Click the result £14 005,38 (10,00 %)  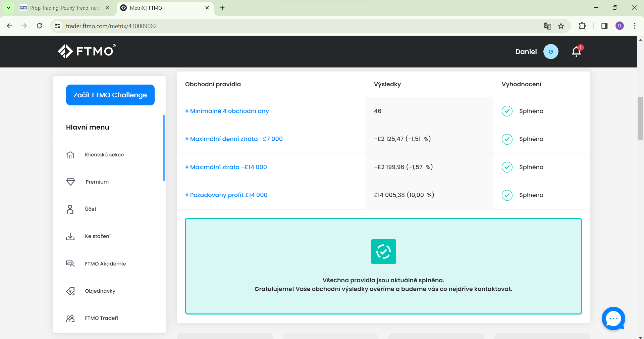pos(404,195)
